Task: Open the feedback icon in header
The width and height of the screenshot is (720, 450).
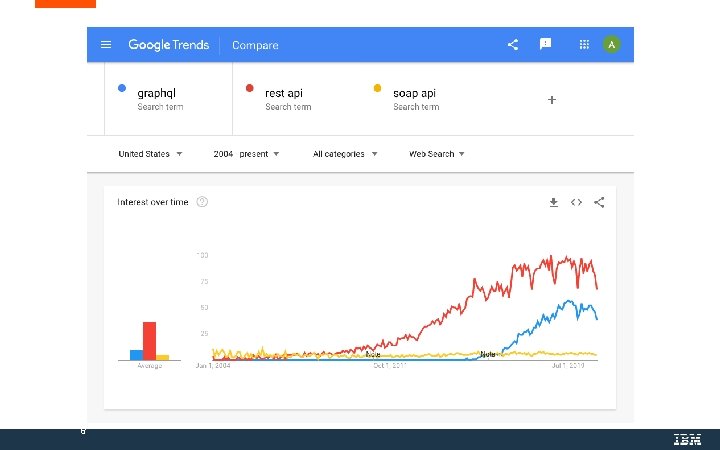Action: point(545,45)
